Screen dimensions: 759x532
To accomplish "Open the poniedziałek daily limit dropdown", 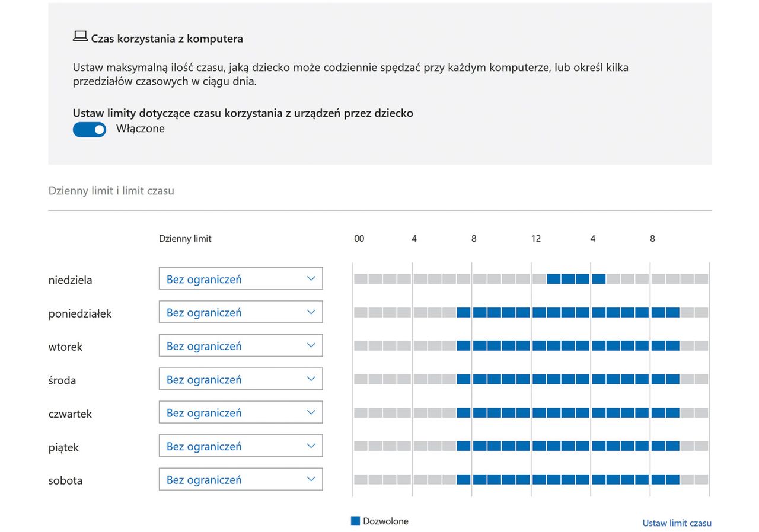I will pyautogui.click(x=241, y=312).
